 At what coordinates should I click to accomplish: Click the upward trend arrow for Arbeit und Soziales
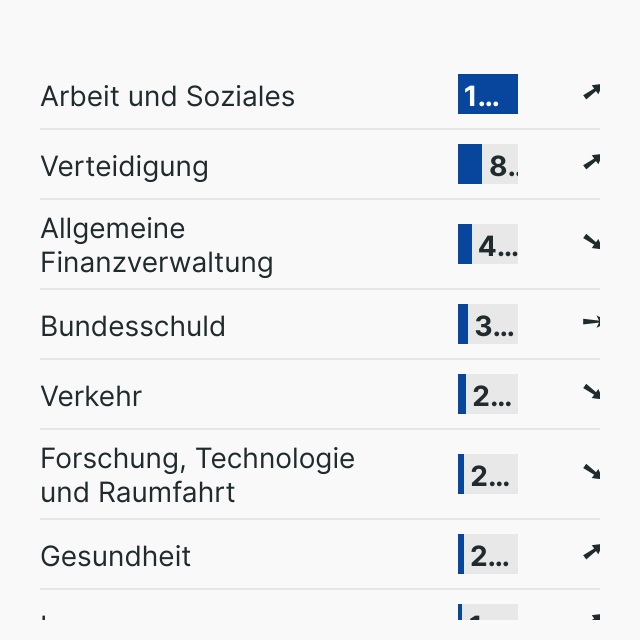point(591,93)
